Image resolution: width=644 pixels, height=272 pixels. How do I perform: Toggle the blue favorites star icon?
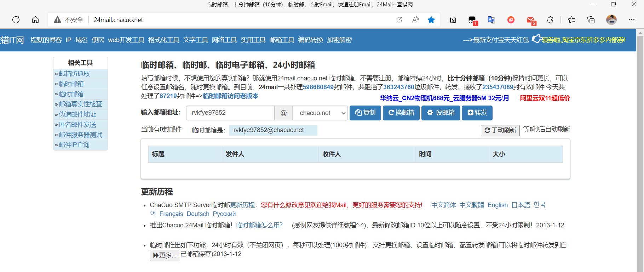coord(431,20)
